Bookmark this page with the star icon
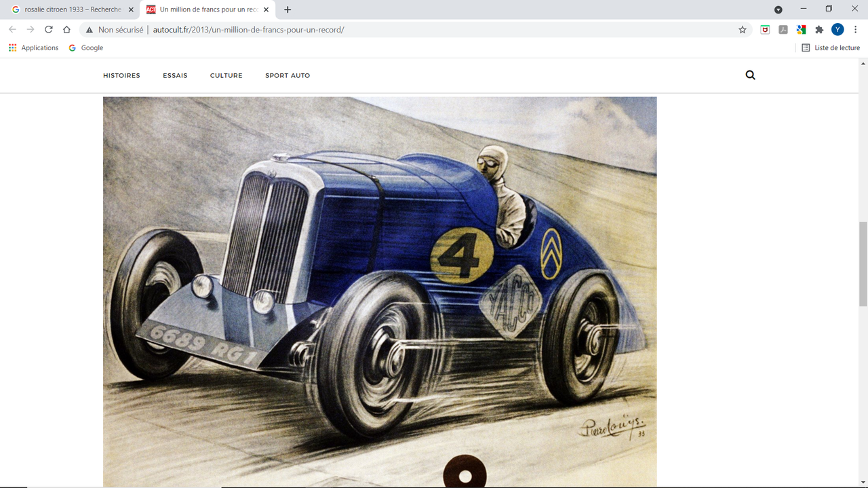This screenshot has width=868, height=488. pyautogui.click(x=743, y=30)
